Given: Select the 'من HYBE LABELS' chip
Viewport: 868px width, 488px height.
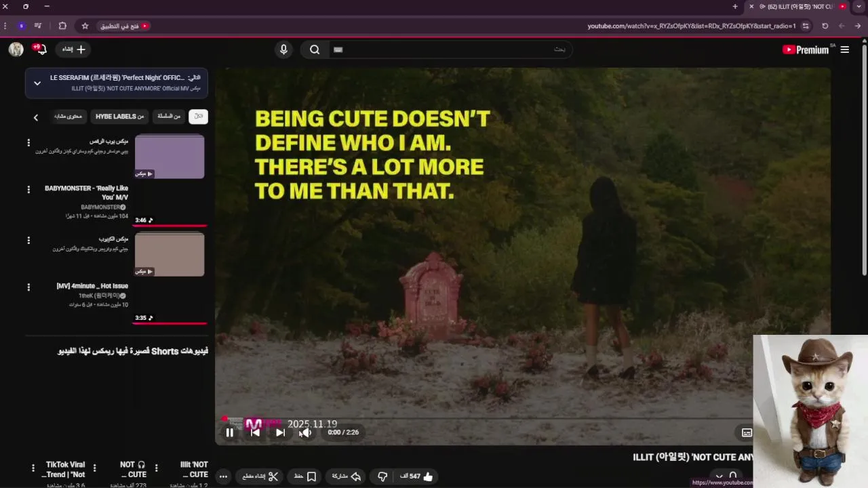Looking at the screenshot, I should tap(119, 117).
